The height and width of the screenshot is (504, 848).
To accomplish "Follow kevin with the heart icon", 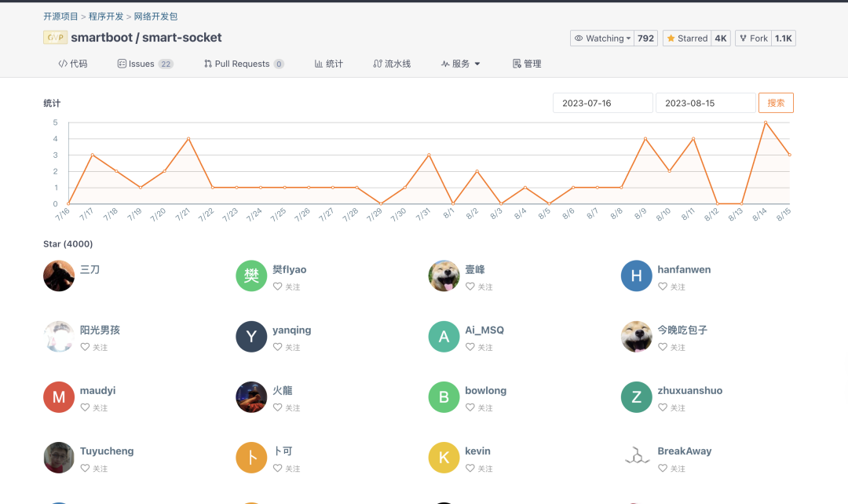I will pos(470,469).
